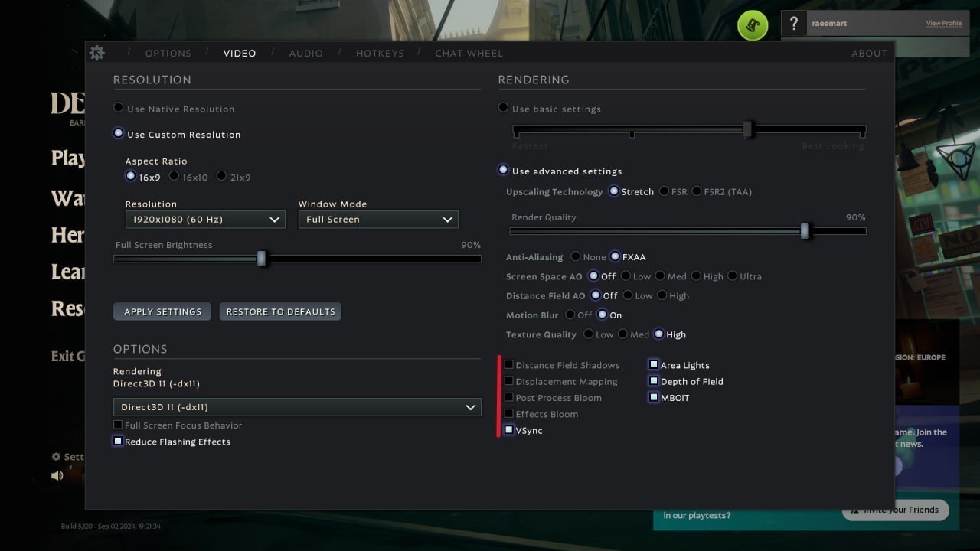This screenshot has height=551, width=980.
Task: Click the question mark profile avatar
Action: (795, 23)
